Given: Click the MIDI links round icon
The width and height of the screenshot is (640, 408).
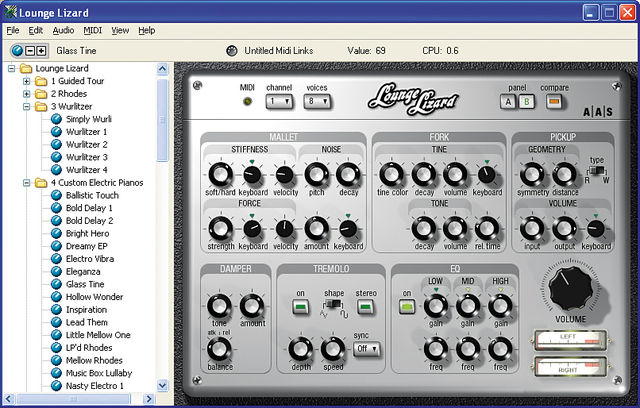Looking at the screenshot, I should coord(232,51).
